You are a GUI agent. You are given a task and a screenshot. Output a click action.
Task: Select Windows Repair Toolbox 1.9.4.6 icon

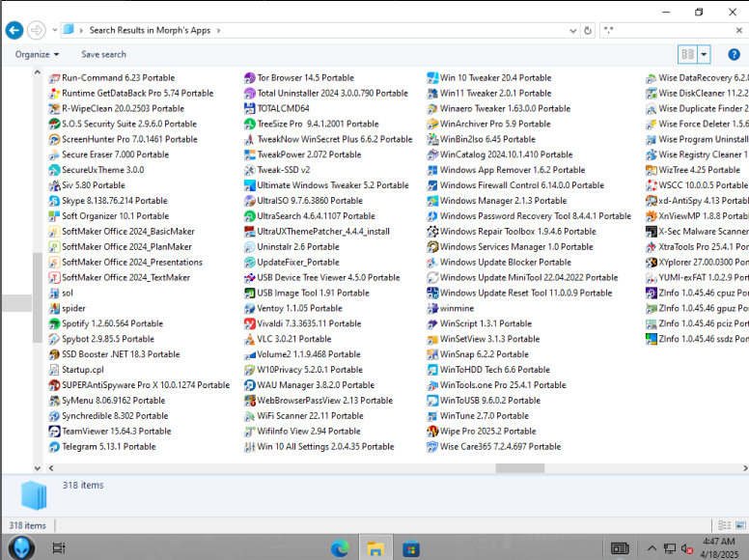click(432, 232)
